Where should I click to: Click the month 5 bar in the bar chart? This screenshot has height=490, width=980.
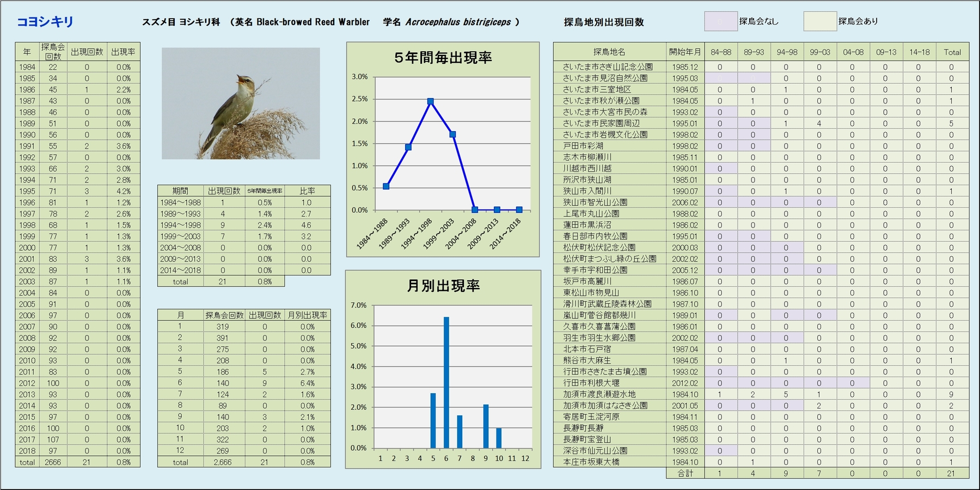coord(433,420)
